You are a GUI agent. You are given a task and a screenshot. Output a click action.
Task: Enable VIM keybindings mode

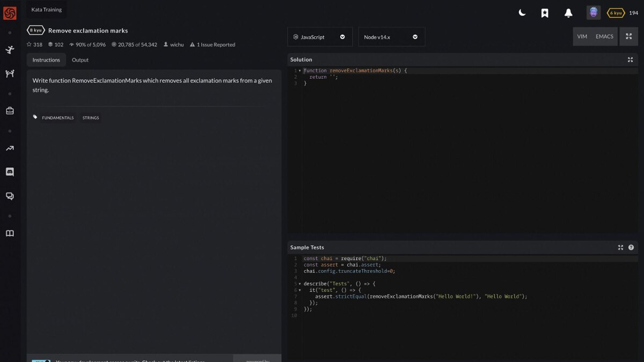(x=582, y=36)
